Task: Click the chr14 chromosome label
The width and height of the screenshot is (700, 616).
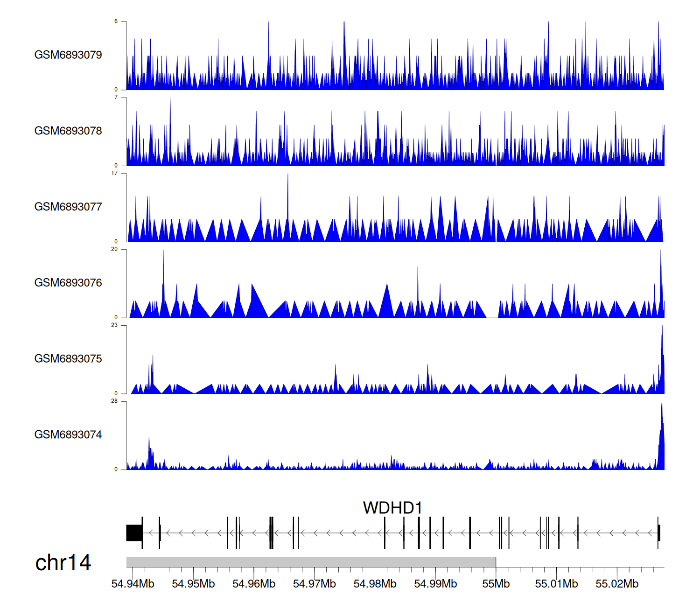Action: [63, 563]
